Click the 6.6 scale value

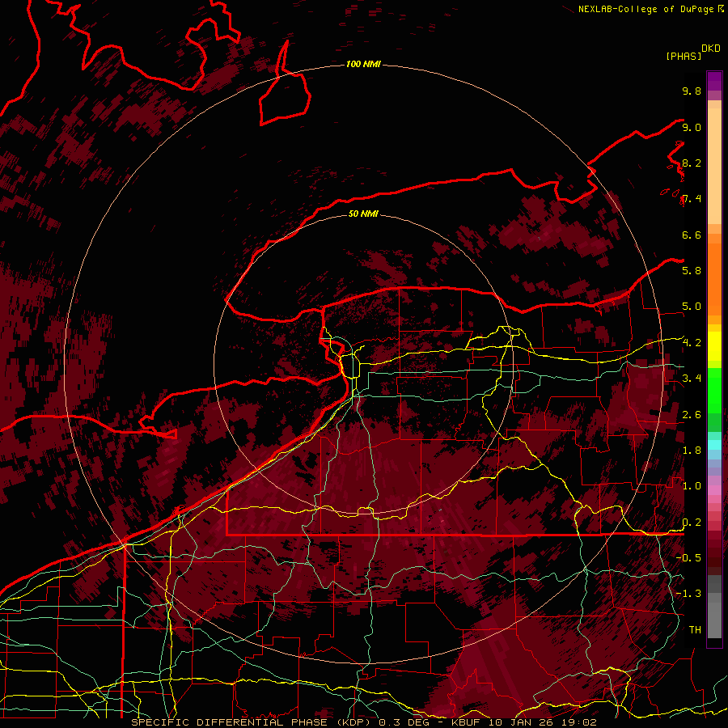point(692,235)
